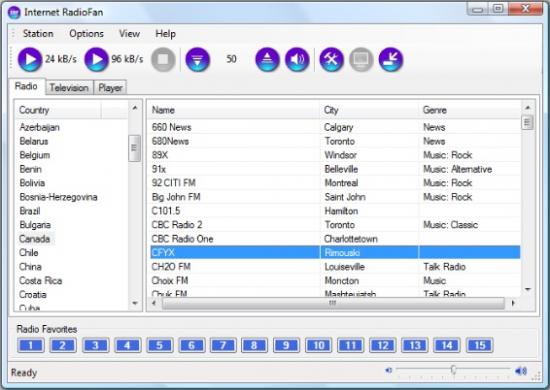Image resolution: width=550 pixels, height=390 pixels.
Task: Click the gray stop playback button
Action: point(163,59)
